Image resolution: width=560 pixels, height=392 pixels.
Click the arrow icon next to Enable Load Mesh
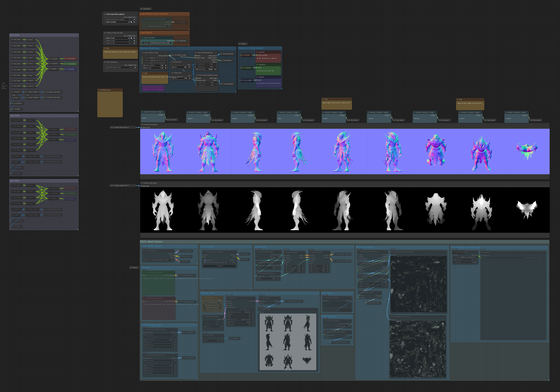coord(134,22)
